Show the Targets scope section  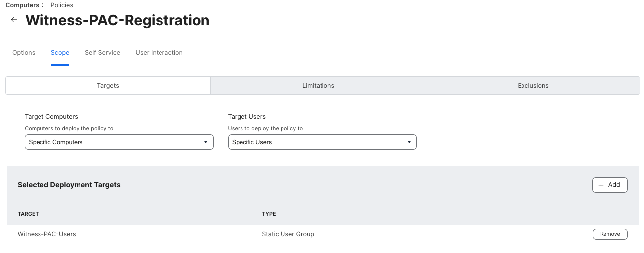(108, 85)
